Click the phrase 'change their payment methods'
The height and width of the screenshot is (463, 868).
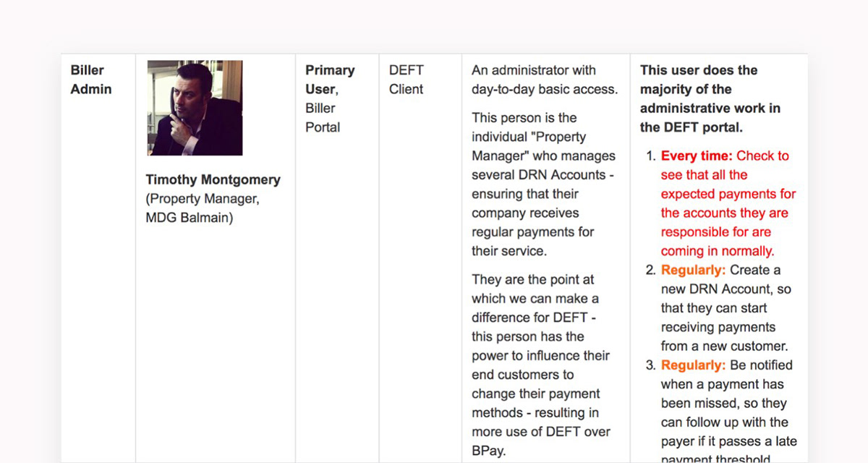[536, 403]
